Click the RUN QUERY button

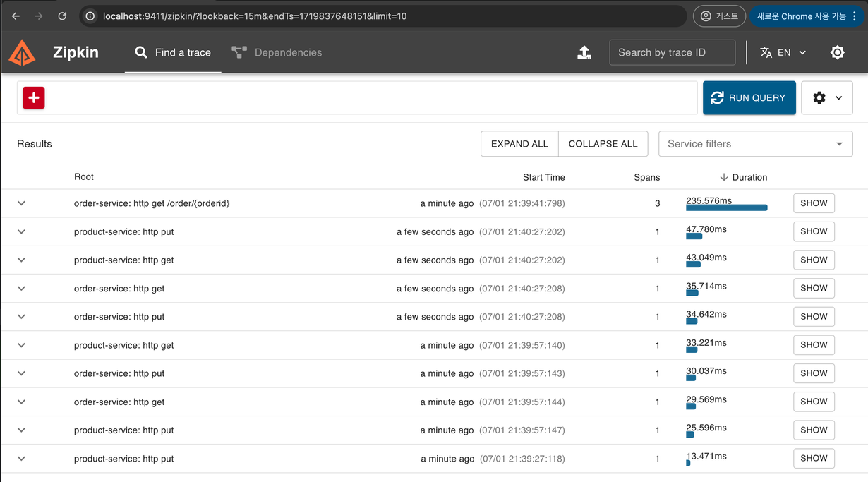[x=749, y=97]
